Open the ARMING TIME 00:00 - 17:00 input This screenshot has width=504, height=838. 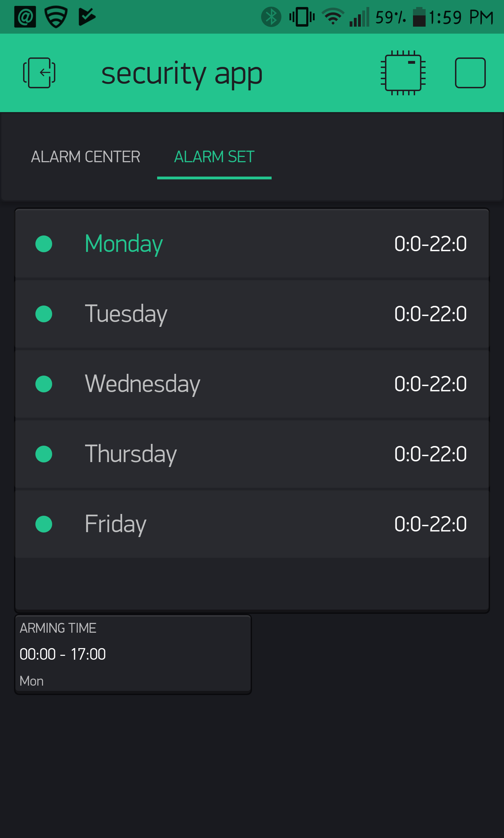pos(133,654)
